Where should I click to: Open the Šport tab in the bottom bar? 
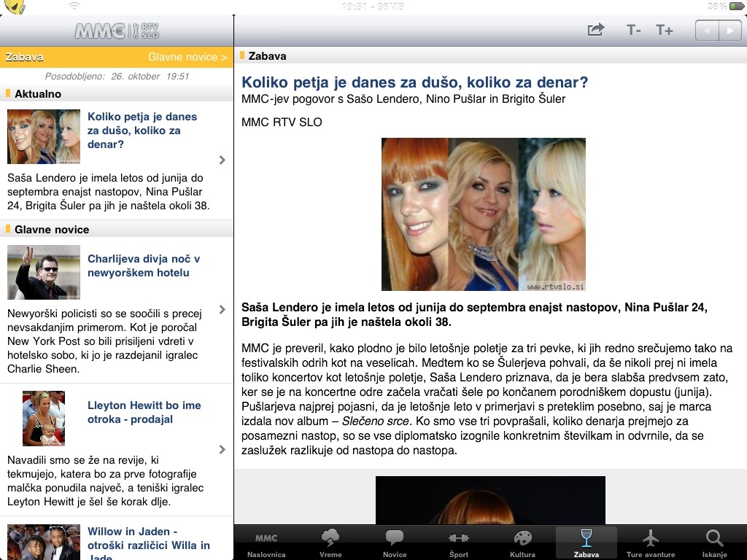pyautogui.click(x=458, y=543)
